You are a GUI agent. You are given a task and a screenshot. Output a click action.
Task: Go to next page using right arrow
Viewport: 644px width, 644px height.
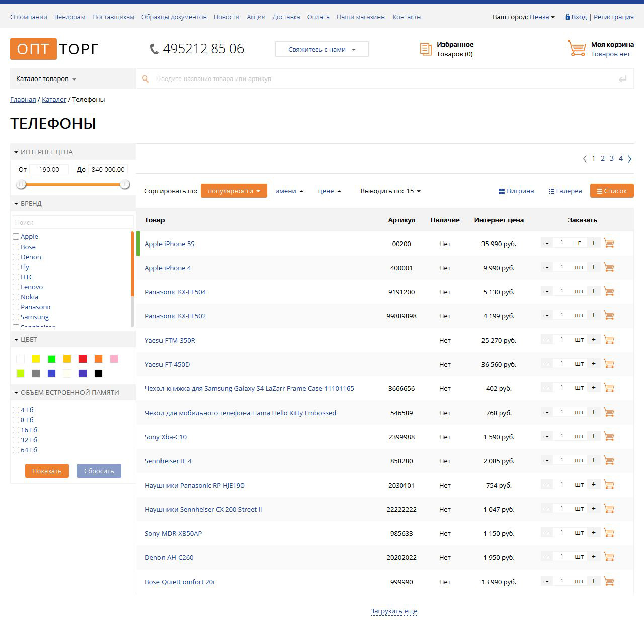tap(629, 159)
